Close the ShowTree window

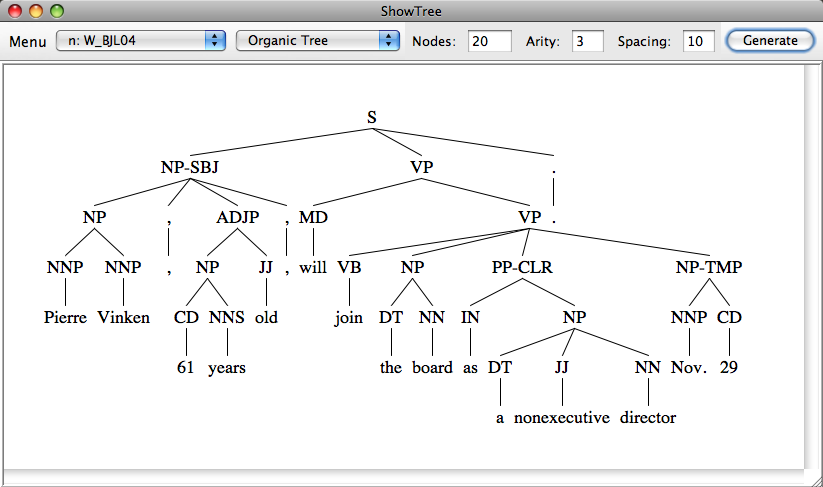point(15,10)
